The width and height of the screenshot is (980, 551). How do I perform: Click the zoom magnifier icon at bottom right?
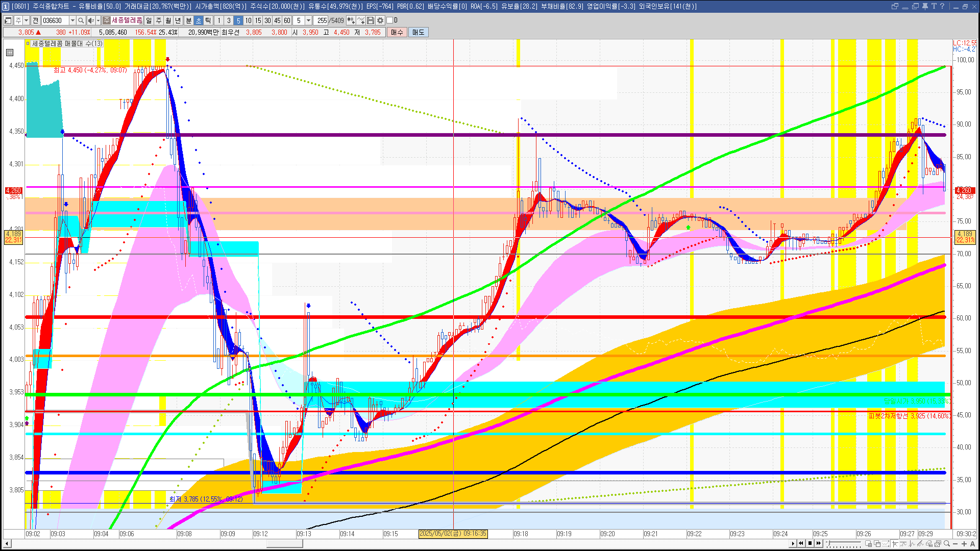click(947, 544)
